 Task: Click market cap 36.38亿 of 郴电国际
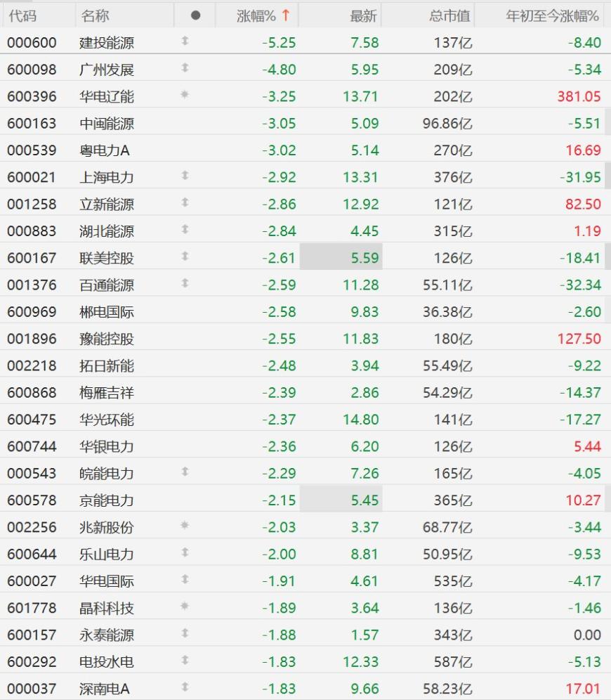point(447,311)
